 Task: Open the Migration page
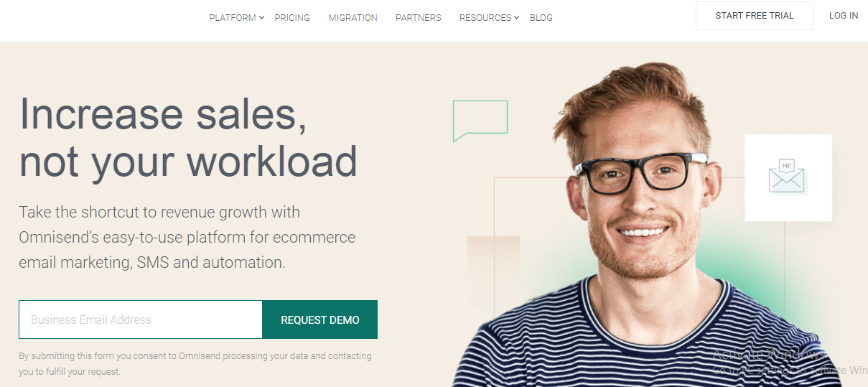pyautogui.click(x=353, y=17)
